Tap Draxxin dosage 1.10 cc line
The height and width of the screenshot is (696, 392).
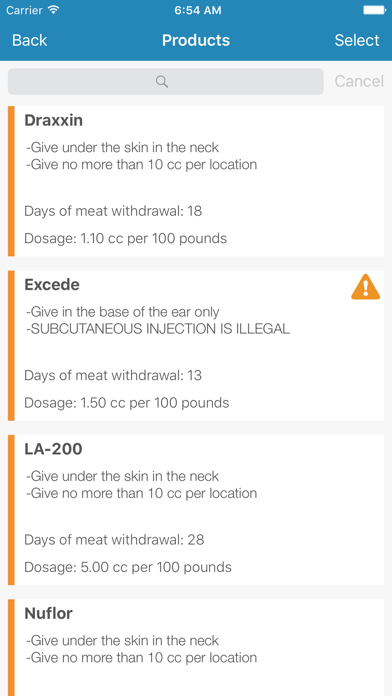pyautogui.click(x=125, y=238)
